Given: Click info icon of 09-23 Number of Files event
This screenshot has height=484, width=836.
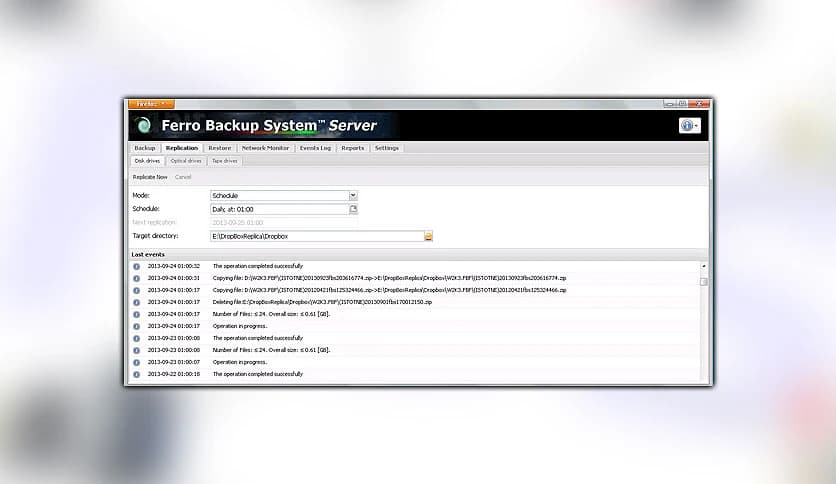Looking at the screenshot, I should click(x=136, y=350).
